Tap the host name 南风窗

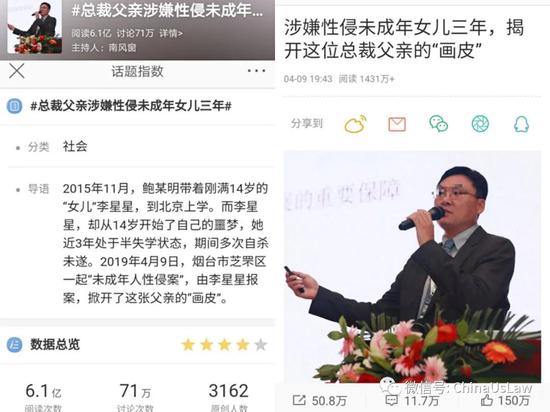tap(122, 47)
